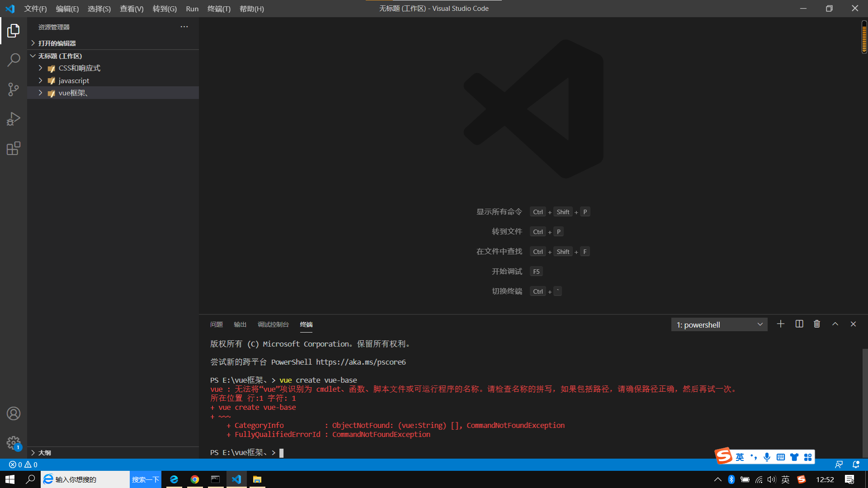
Task: Open notifications bell in status bar
Action: click(x=856, y=465)
